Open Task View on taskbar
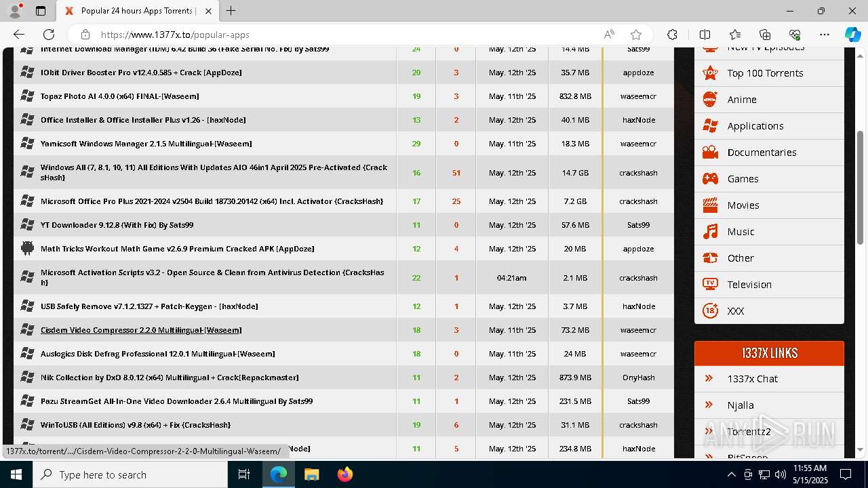Image resolution: width=868 pixels, height=488 pixels. (244, 474)
